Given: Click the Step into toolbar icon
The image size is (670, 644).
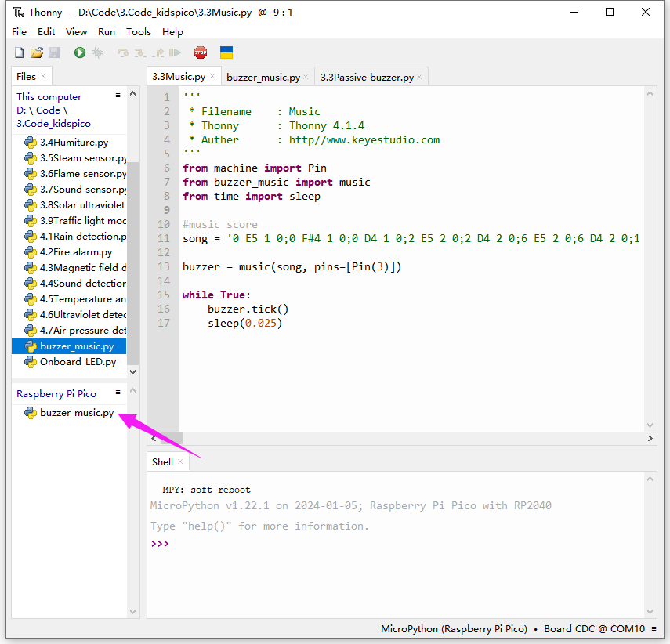Looking at the screenshot, I should (140, 52).
